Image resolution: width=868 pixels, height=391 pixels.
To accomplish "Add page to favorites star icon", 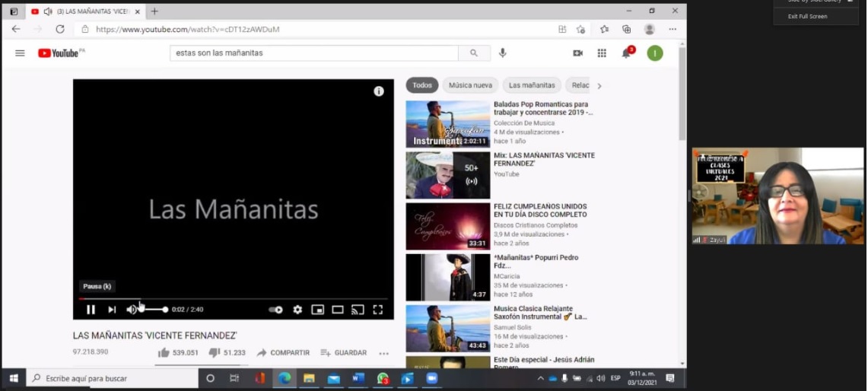I will tap(580, 30).
